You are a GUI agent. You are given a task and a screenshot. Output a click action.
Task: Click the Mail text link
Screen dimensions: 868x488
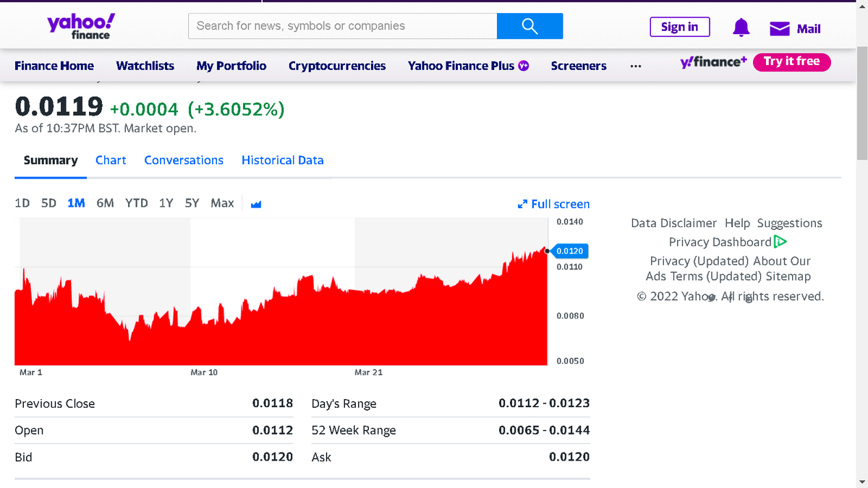(809, 29)
